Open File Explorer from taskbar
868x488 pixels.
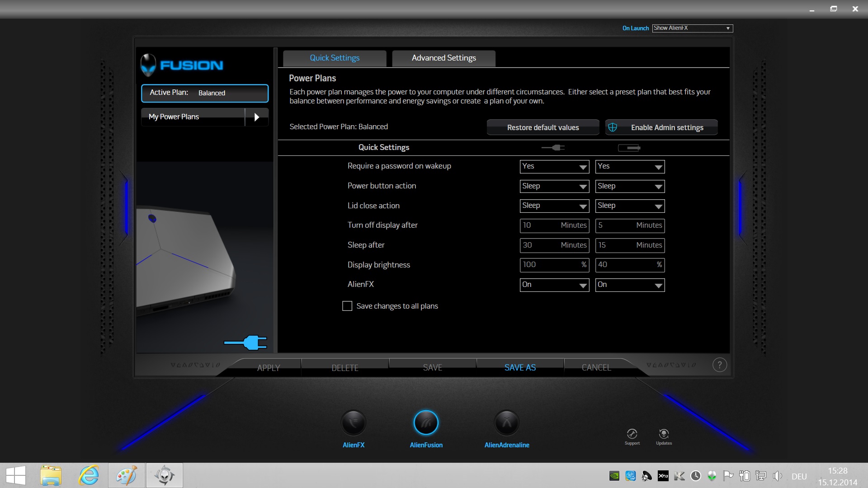tap(51, 476)
